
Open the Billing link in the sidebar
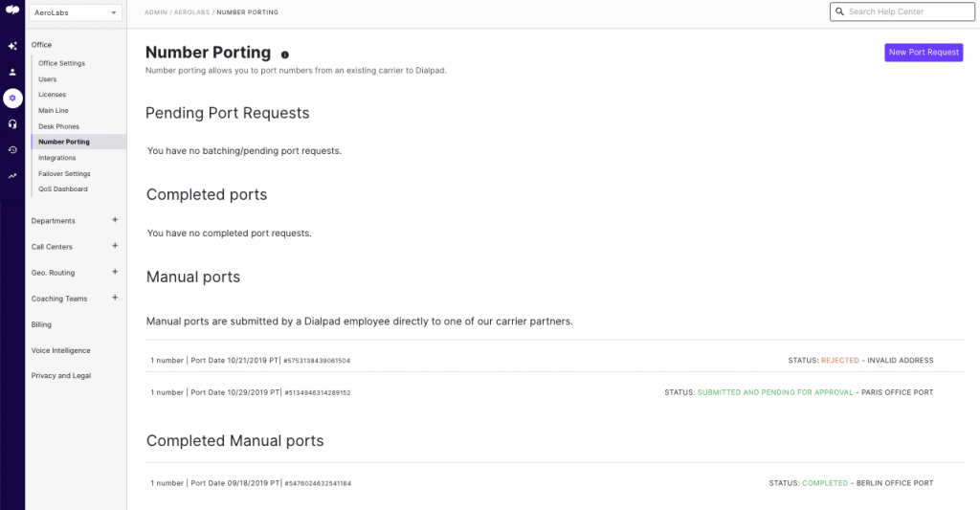point(41,324)
